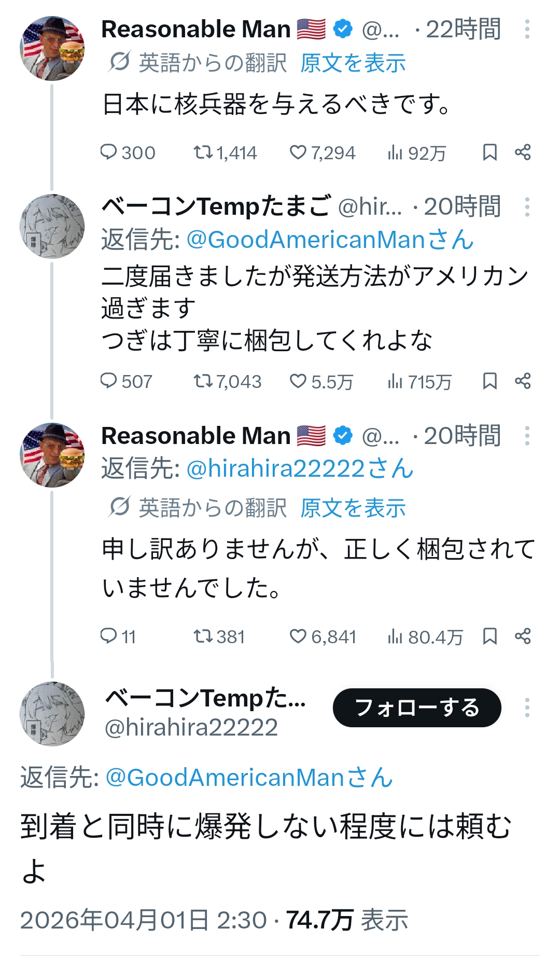
Task: Toggle bookmark on the 80.4万 views tweet
Action: click(489, 636)
